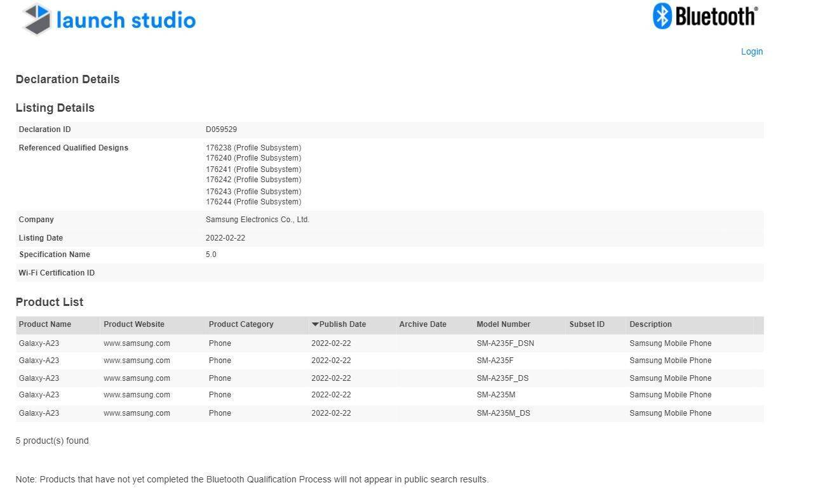Click Samsung Electronics Co., Ltd. company name
This screenshot has height=504, width=818.
[257, 220]
